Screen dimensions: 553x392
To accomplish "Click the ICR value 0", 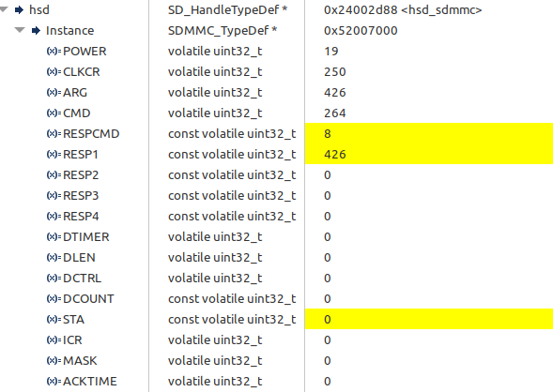I will (x=328, y=339).
